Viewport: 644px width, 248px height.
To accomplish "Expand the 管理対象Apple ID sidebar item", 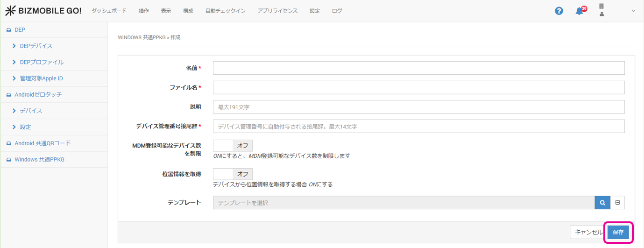I will click(x=41, y=78).
